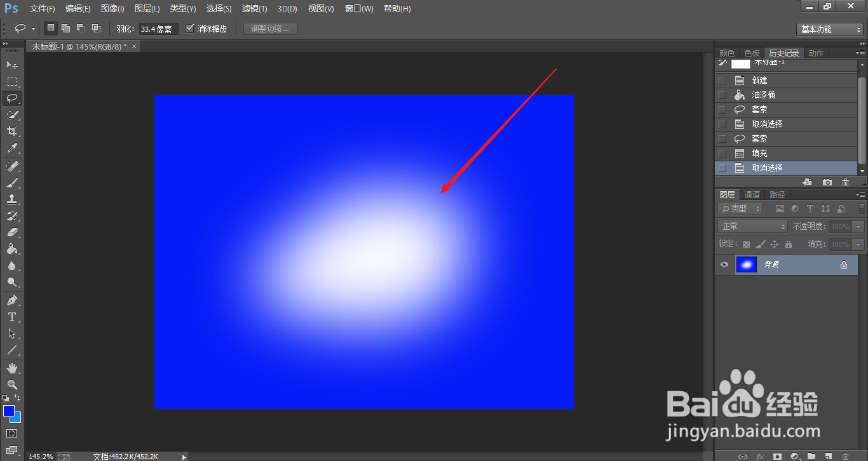
Task: Open the History panel flyout menu
Action: [x=860, y=53]
